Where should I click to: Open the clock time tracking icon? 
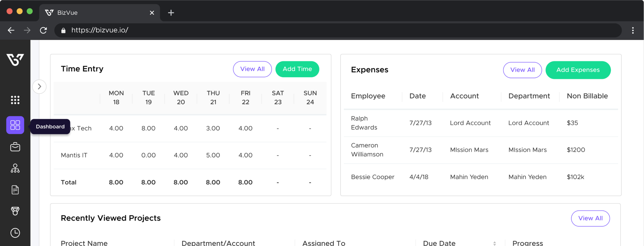(15, 233)
